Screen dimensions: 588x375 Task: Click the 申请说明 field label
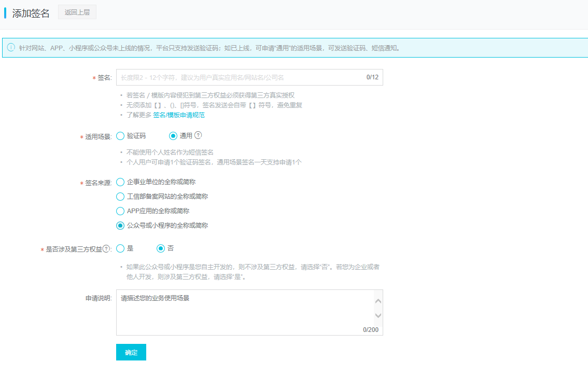[x=98, y=298]
